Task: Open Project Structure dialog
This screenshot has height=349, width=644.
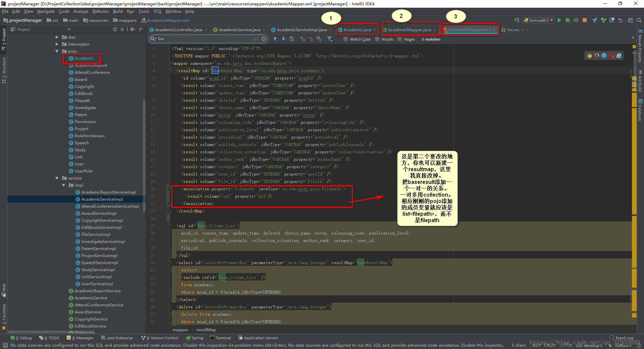Action: (631, 20)
